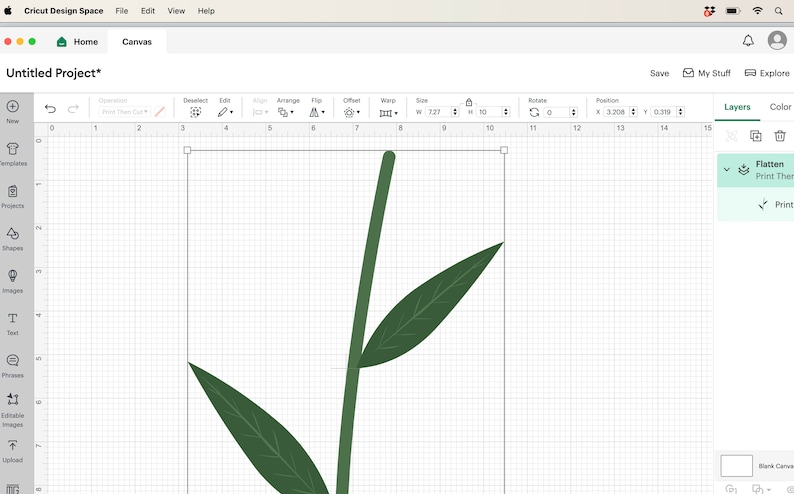
Task: Open the notifications bell
Action: 748,40
